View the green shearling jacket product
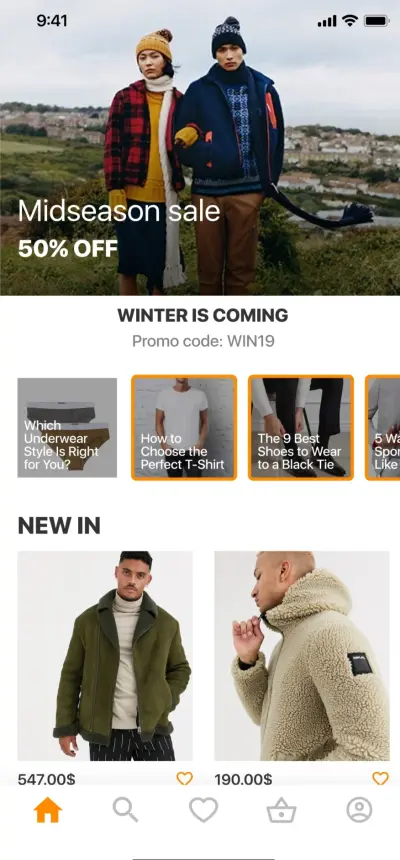Viewport: 400px width, 860px height. pyautogui.click(x=105, y=656)
